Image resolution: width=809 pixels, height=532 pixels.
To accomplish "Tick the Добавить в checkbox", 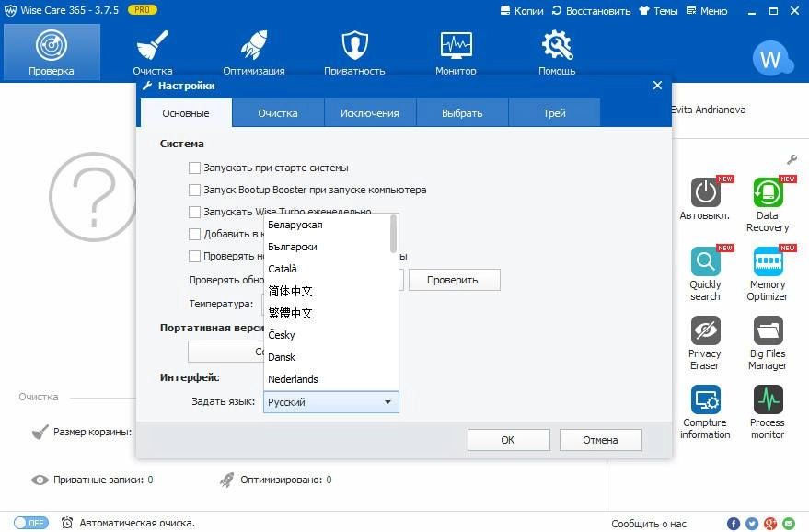I will (194, 235).
